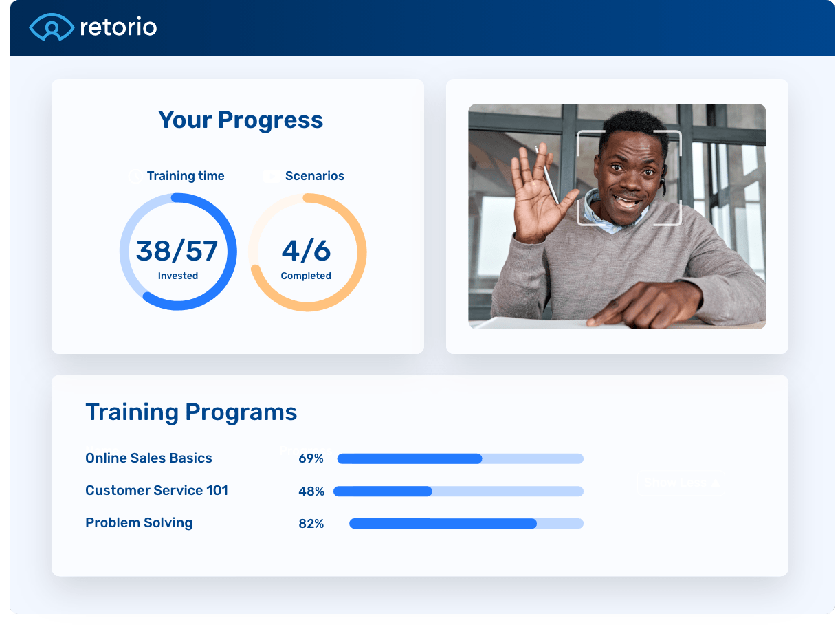The width and height of the screenshot is (840, 642).
Task: Open the Training time progress ring
Action: coord(178,251)
